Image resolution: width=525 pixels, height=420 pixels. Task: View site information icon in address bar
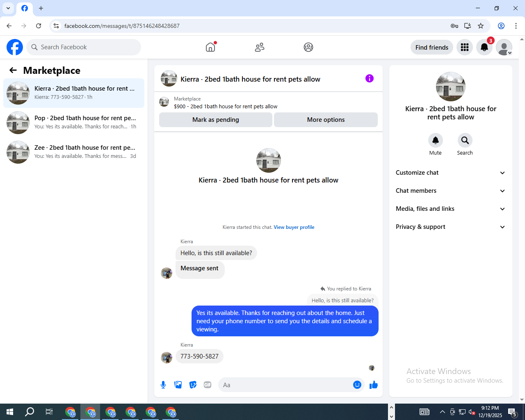click(56, 26)
